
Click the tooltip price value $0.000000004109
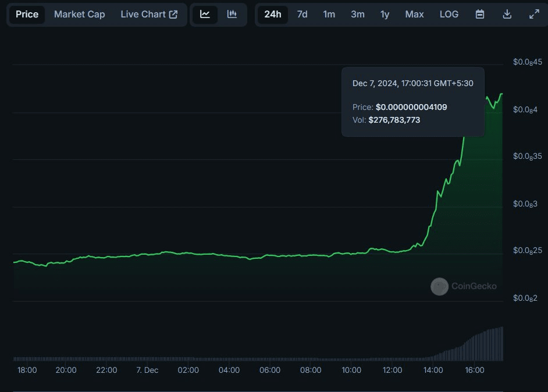tap(411, 107)
